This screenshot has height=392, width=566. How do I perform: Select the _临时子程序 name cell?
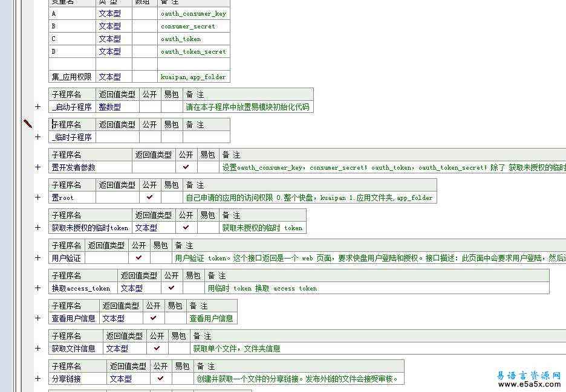pyautogui.click(x=72, y=137)
